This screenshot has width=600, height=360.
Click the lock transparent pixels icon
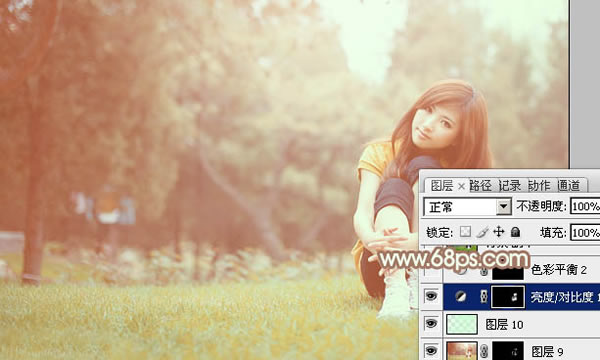pyautogui.click(x=465, y=231)
